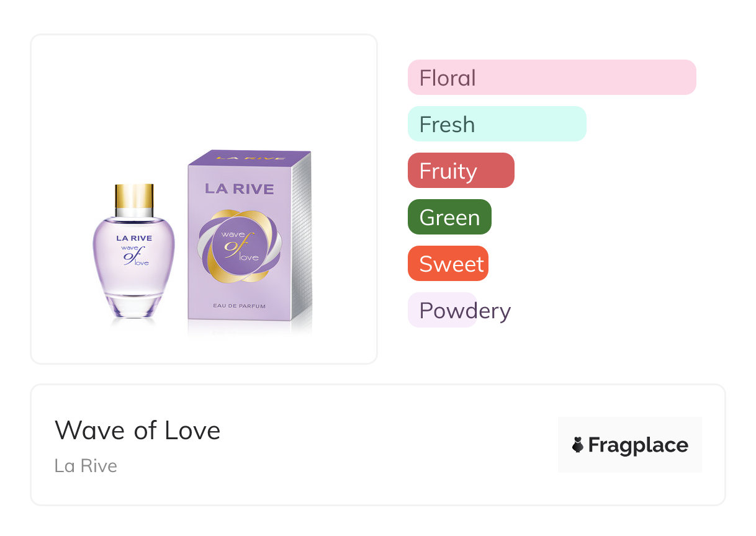Select the Floral accord bar

click(552, 78)
